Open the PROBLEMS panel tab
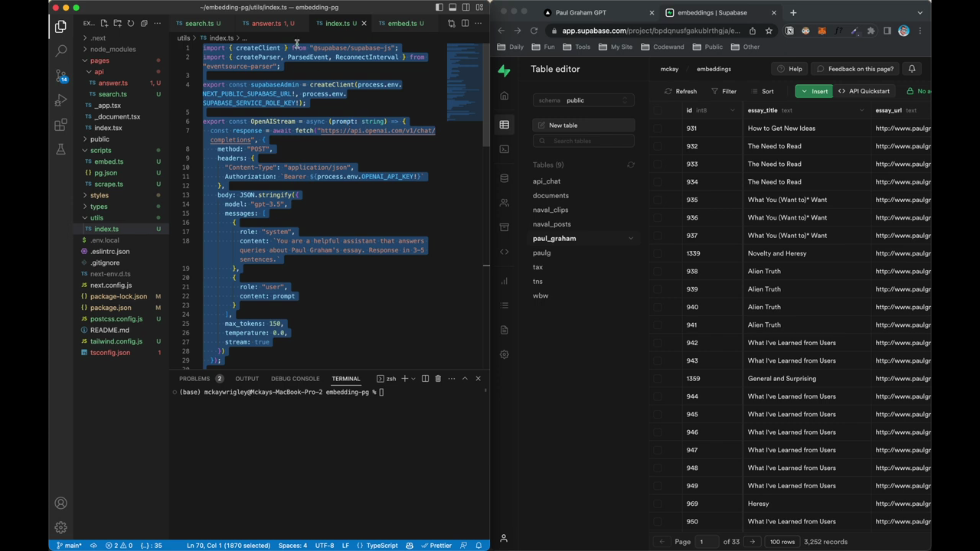Screen dimensions: 980x551 pyautogui.click(x=194, y=378)
